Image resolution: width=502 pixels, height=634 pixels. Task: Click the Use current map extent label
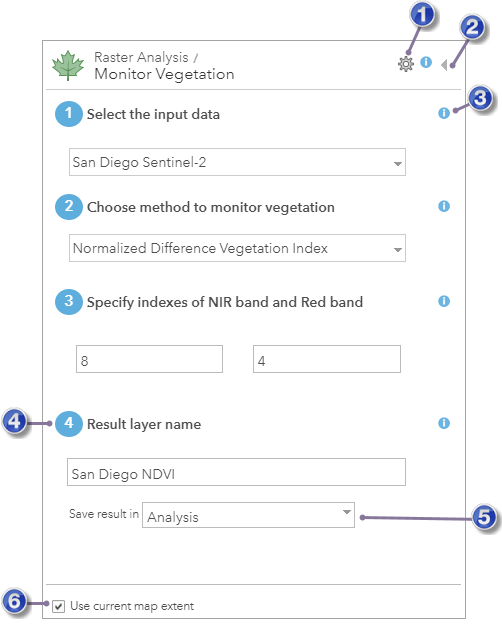click(x=132, y=606)
